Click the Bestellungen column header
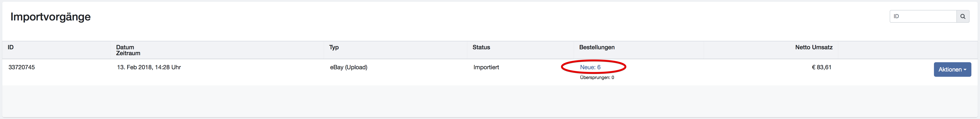Viewport: 980px width, 119px height. pos(597,47)
